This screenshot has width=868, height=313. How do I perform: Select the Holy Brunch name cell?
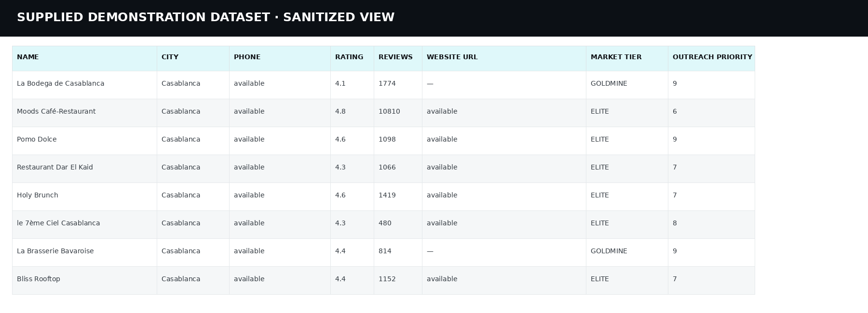point(84,196)
